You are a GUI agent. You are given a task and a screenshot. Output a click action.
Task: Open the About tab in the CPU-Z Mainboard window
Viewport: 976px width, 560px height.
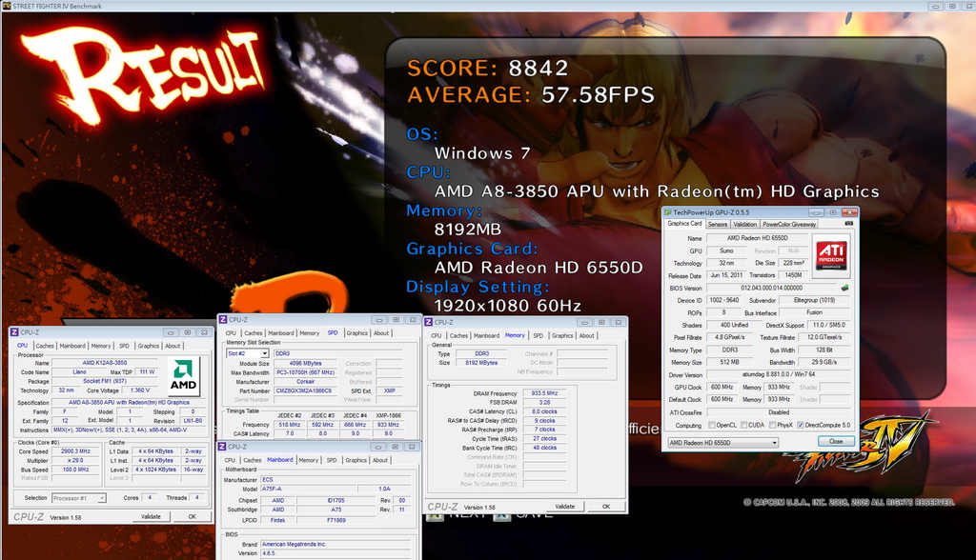click(x=380, y=460)
